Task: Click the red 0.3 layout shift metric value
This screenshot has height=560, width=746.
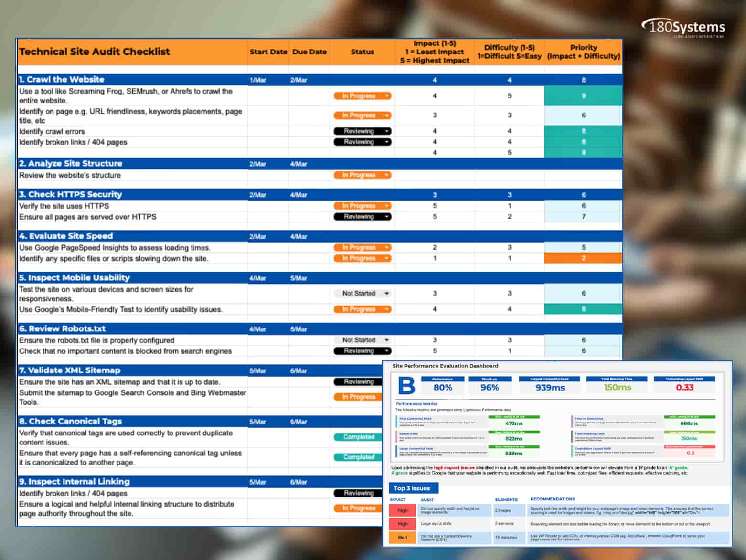Action: (x=691, y=453)
